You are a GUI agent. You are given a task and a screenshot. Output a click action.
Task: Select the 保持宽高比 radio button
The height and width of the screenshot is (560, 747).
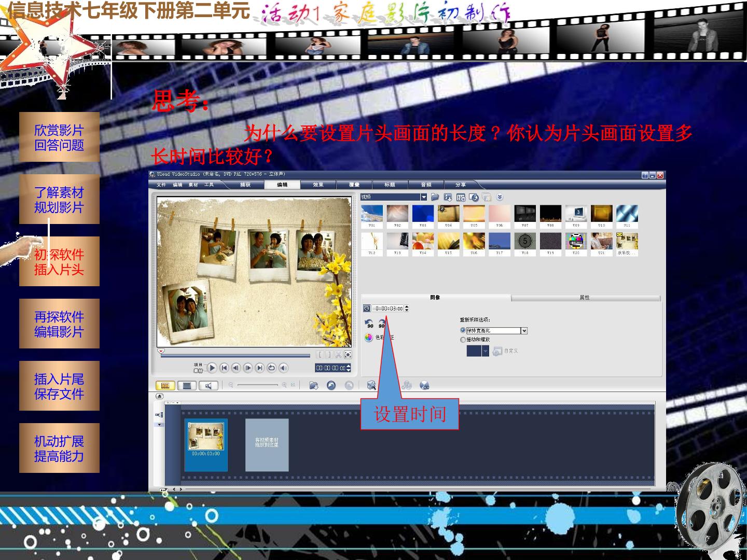point(463,330)
